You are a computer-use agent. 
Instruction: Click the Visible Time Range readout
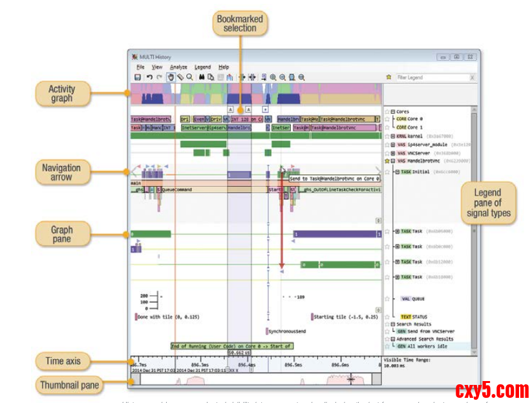[407, 363]
